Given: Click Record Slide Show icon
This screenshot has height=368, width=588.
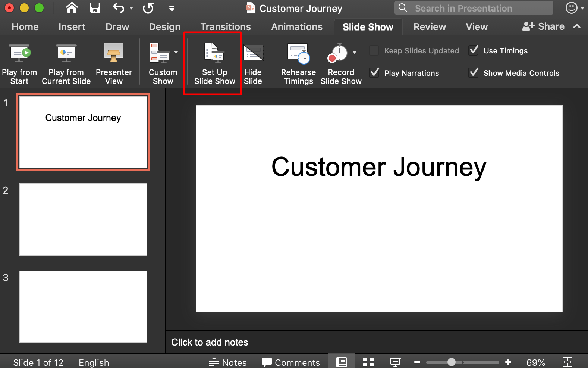Looking at the screenshot, I should (x=337, y=53).
